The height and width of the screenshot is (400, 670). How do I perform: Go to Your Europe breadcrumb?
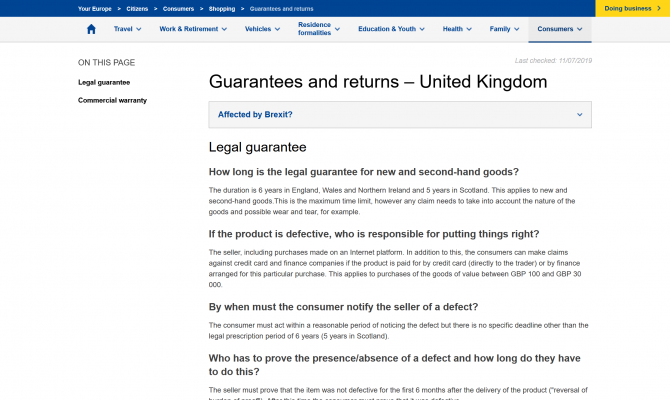tap(96, 8)
